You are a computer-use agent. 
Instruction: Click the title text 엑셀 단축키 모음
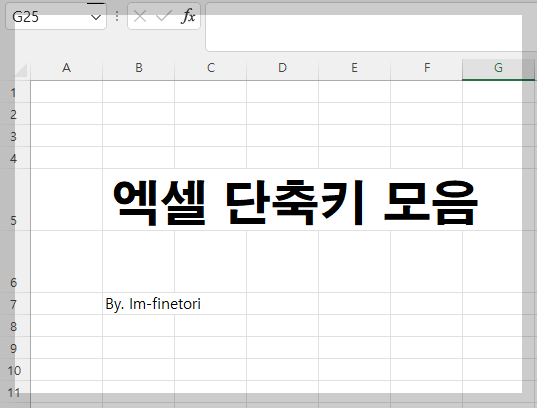pos(295,202)
